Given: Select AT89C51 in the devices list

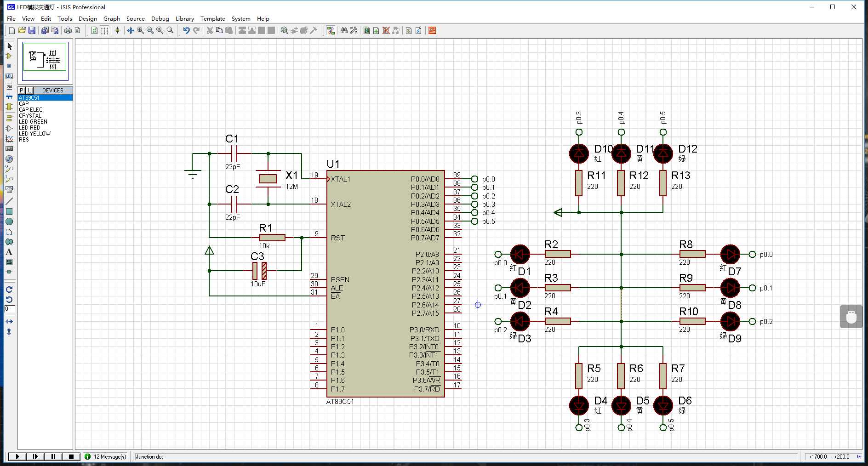Looking at the screenshot, I should [x=45, y=97].
